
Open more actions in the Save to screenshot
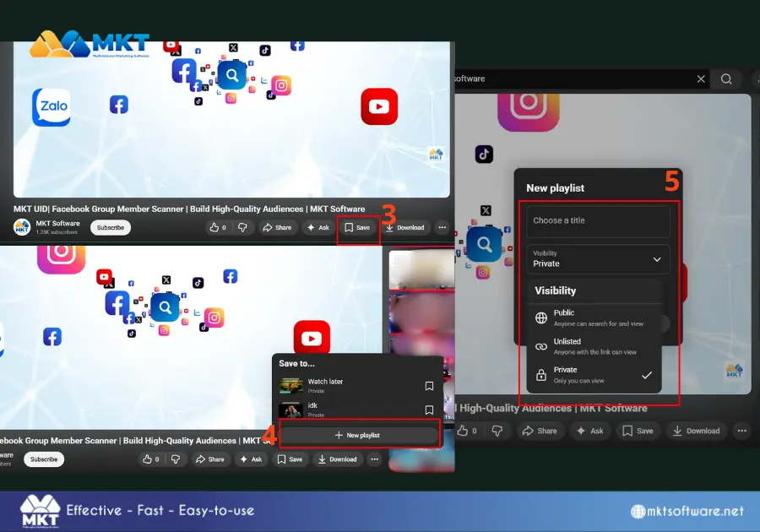(375, 459)
